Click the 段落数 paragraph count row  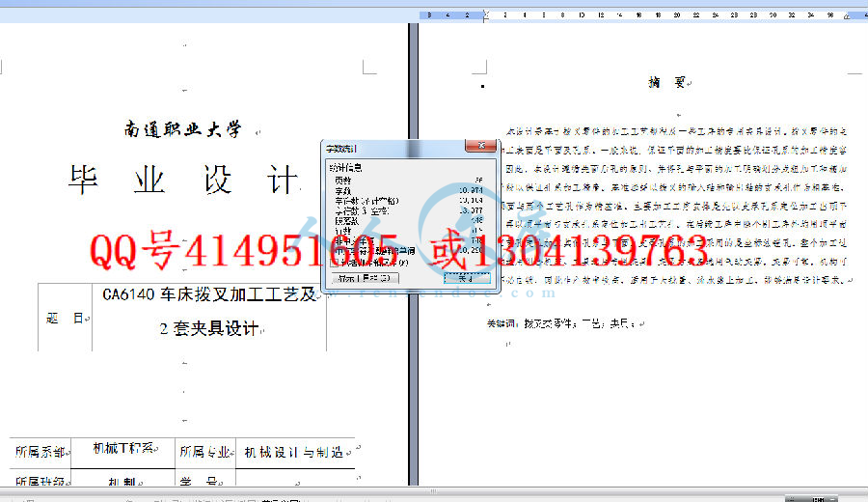coord(409,220)
